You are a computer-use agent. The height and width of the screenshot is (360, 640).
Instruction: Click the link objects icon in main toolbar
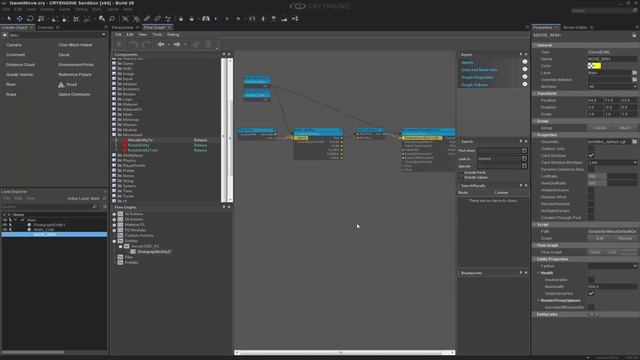click(x=147, y=19)
